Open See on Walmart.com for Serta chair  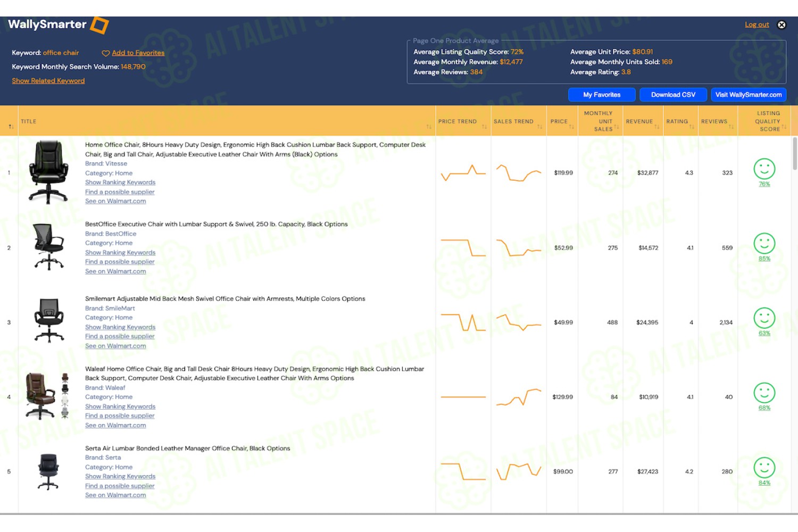(115, 495)
